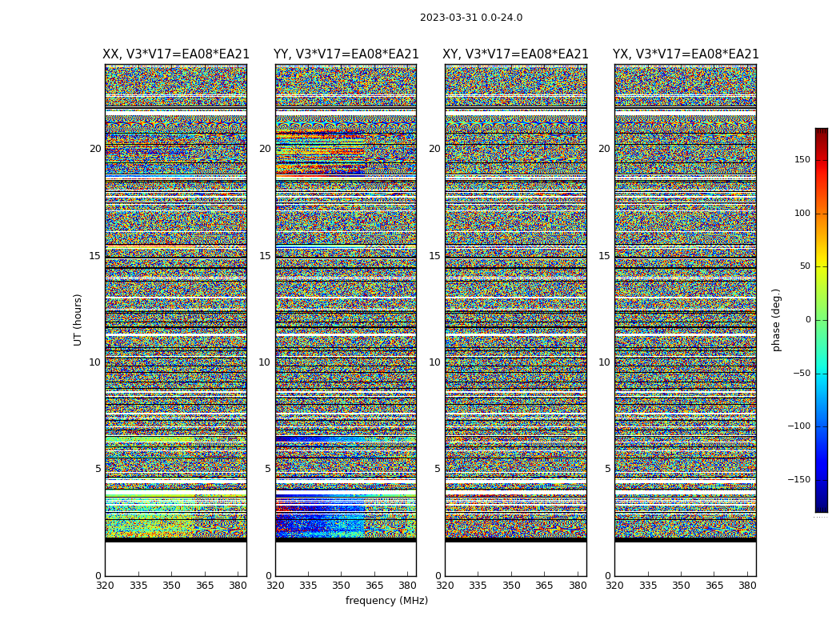Screen dimensions: 840x640
Task: Click the 15 hour tick of YY panel
Action: [x=265, y=255]
